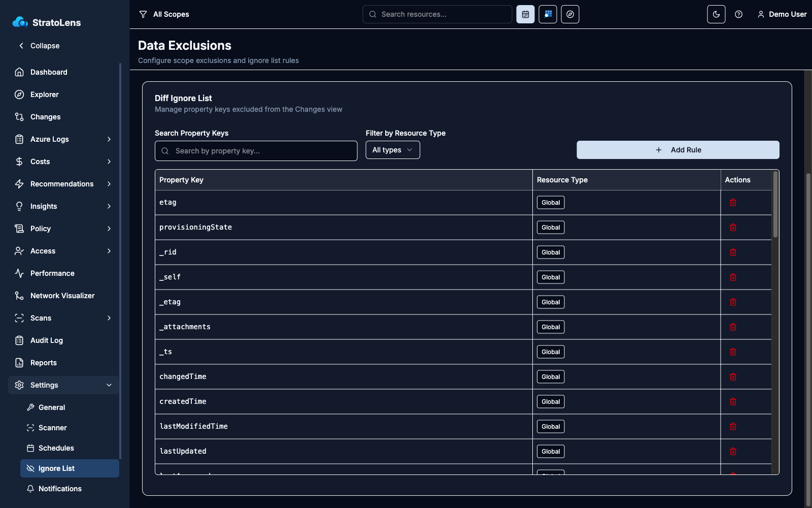Open Notifications settings
Image resolution: width=812 pixels, height=508 pixels.
(70, 489)
